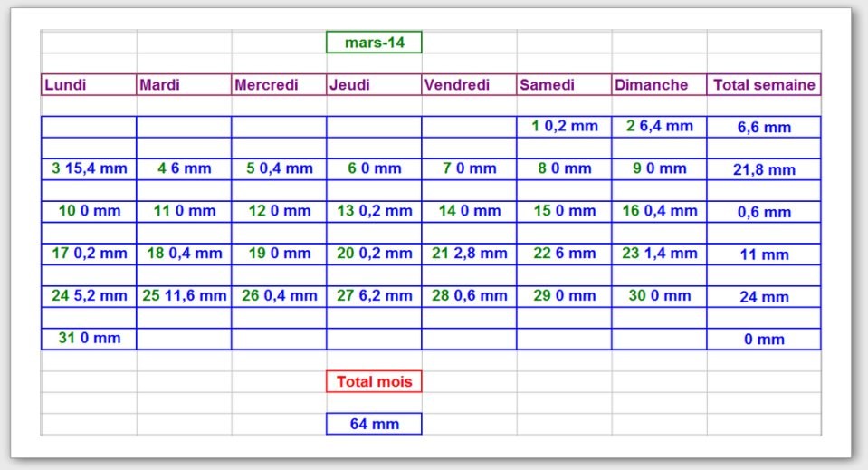
Task: Click the cell for day 3 with 15,4 mm
Action: [89, 168]
